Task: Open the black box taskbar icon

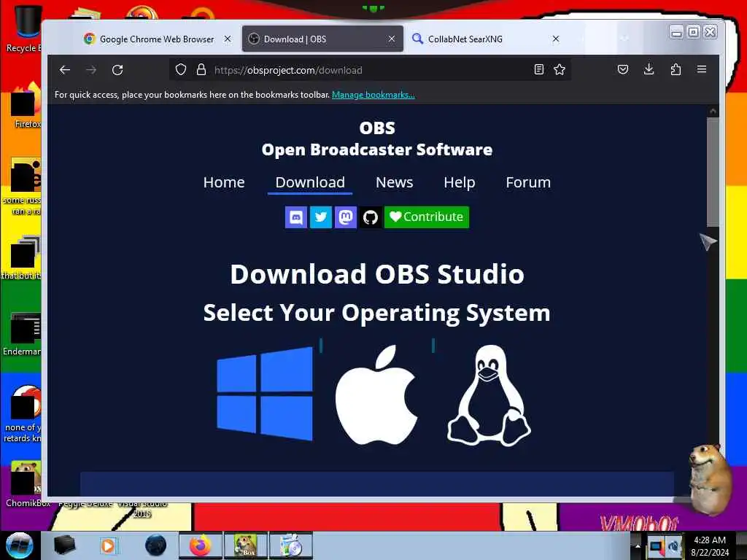Action: [x=64, y=545]
